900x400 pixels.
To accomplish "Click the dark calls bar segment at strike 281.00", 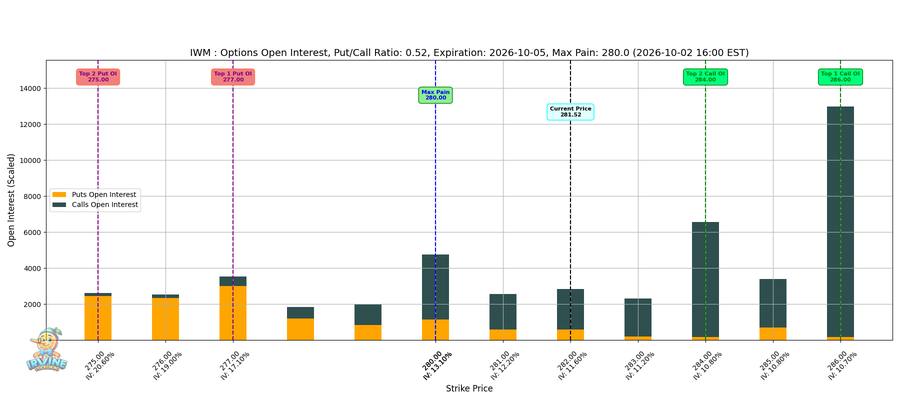I will [x=503, y=312].
